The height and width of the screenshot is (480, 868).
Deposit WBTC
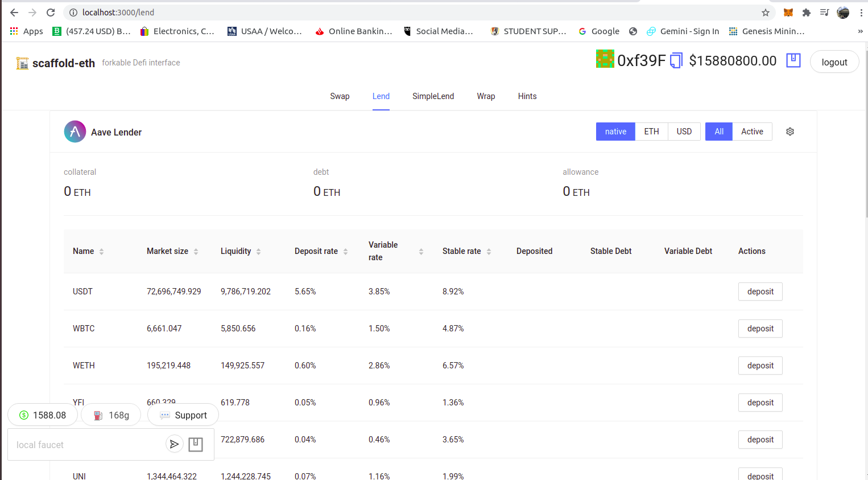[x=760, y=329]
